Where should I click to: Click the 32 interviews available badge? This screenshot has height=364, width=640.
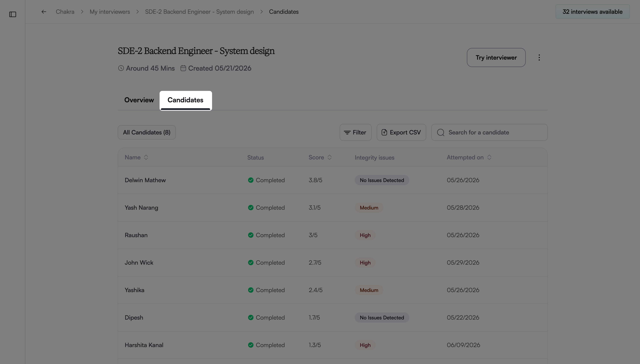pos(592,12)
